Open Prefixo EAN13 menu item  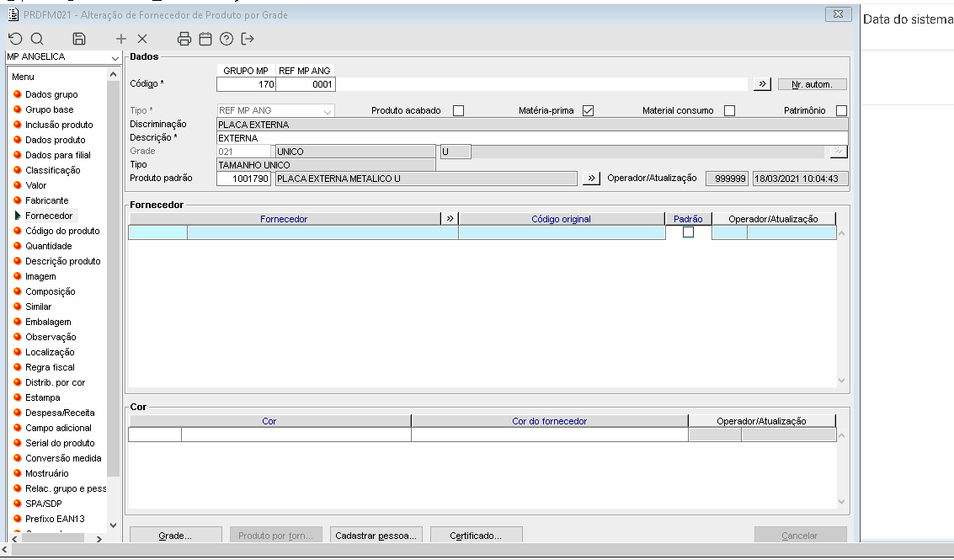coord(55,520)
